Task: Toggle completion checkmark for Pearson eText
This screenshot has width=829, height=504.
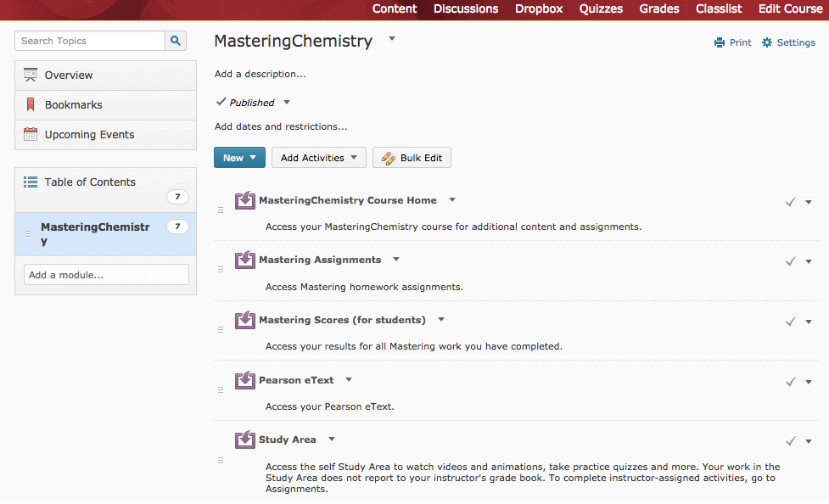Action: [x=790, y=382]
